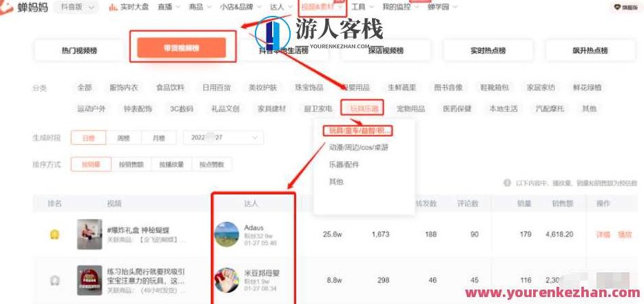Screen dimensions: 644x304
Task: Switch to 带货视频榜 tab
Action: (x=181, y=48)
